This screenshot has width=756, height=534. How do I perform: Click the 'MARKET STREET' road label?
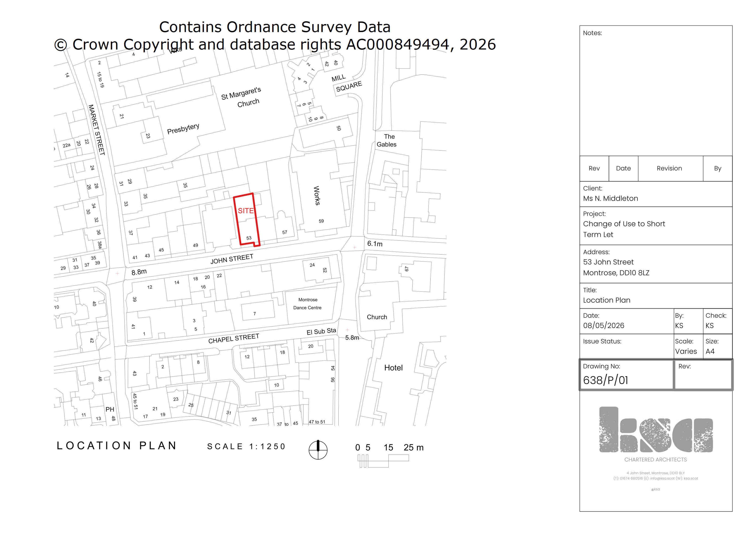(97, 130)
